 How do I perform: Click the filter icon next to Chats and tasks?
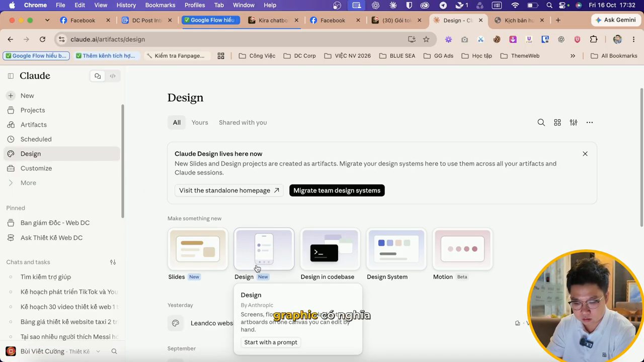tap(113, 262)
